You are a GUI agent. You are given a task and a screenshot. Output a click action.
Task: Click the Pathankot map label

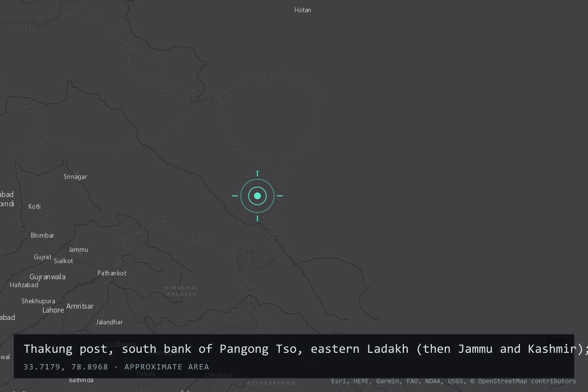pos(112,273)
